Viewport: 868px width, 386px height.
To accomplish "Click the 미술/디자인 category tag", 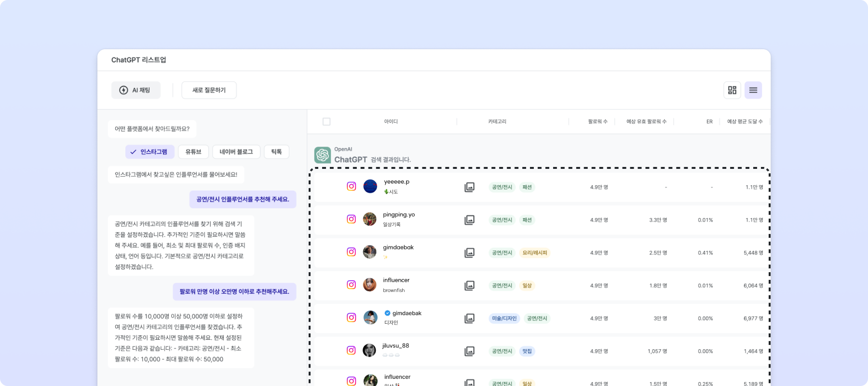I will click(x=504, y=318).
